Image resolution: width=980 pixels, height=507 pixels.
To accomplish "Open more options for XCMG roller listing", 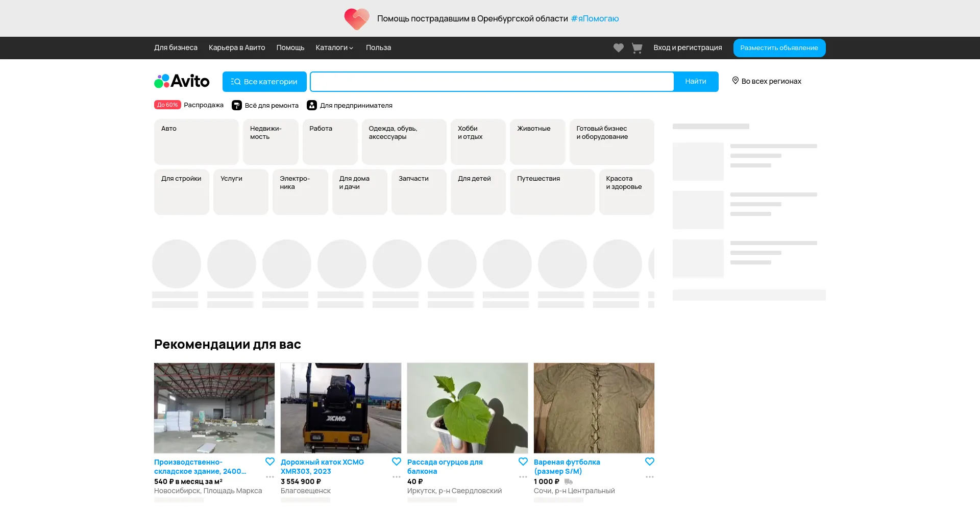I will (397, 477).
